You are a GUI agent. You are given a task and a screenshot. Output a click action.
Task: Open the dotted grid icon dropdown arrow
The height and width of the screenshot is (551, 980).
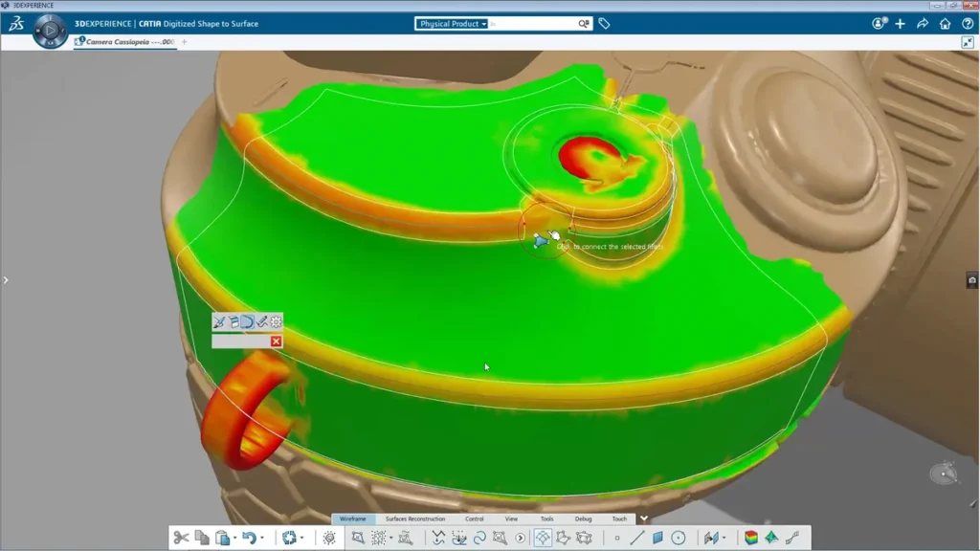click(x=391, y=538)
